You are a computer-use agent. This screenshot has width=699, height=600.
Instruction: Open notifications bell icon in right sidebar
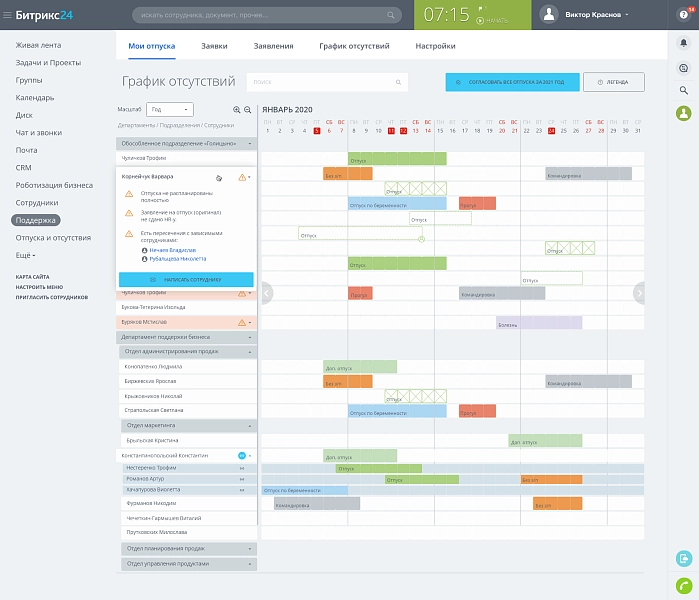[683, 43]
